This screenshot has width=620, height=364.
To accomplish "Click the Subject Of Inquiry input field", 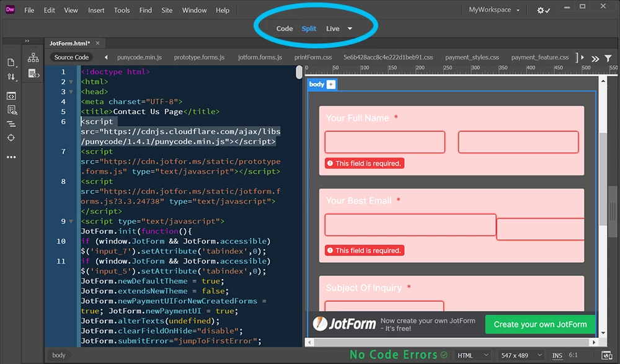I will tap(384, 306).
